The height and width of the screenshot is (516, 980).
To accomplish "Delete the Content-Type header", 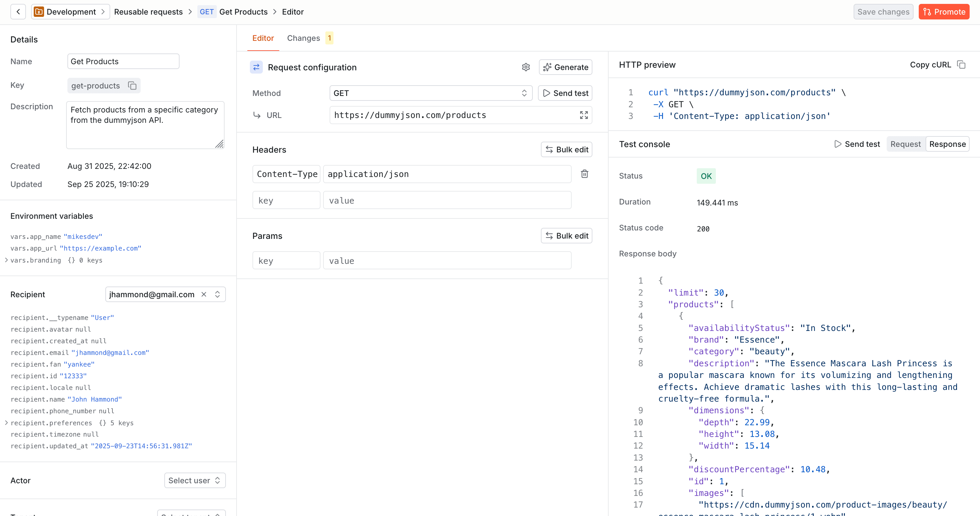I will click(585, 173).
